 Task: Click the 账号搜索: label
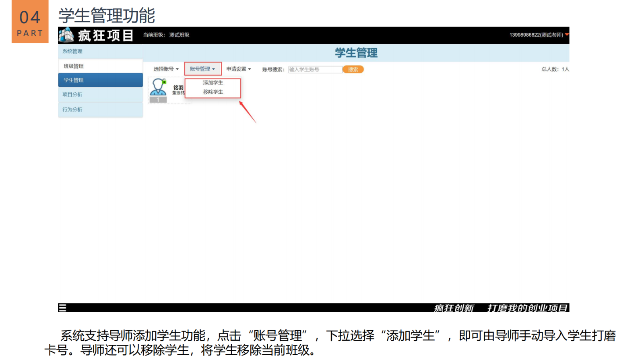click(x=273, y=70)
